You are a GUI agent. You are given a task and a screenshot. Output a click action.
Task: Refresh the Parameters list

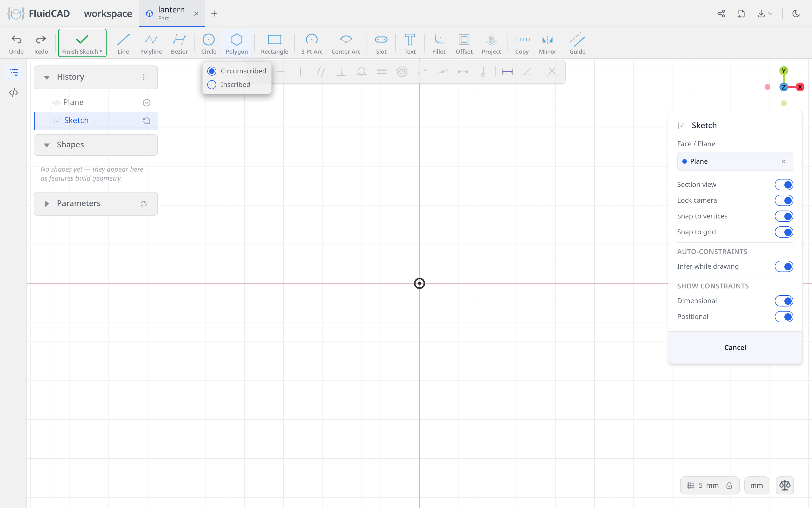tap(144, 203)
